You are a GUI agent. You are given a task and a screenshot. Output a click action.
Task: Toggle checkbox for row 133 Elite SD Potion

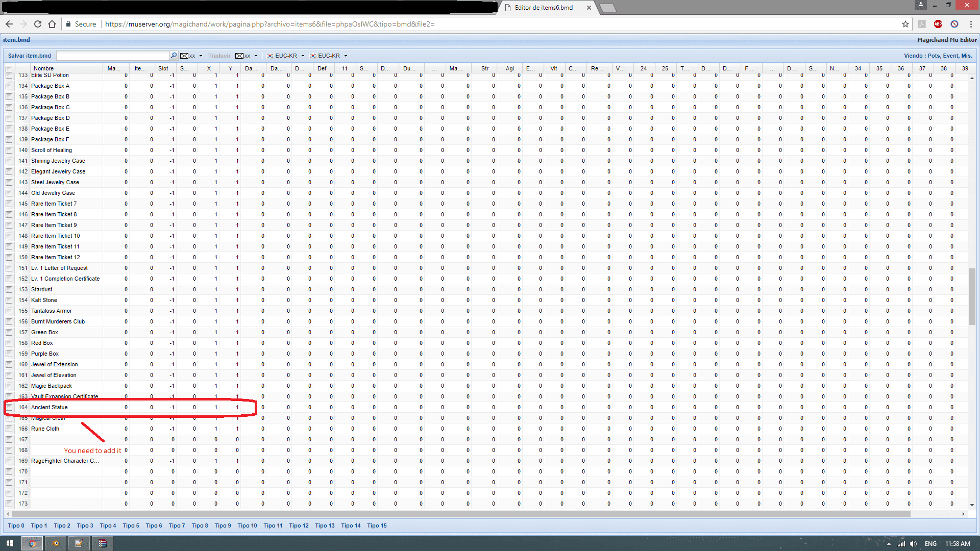tap(8, 74)
